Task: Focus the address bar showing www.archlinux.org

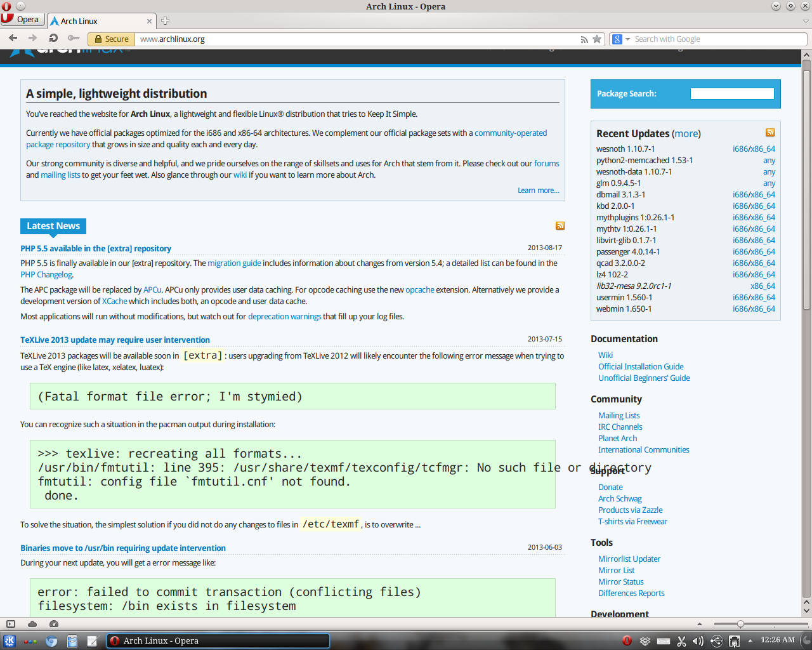Action: (355, 39)
